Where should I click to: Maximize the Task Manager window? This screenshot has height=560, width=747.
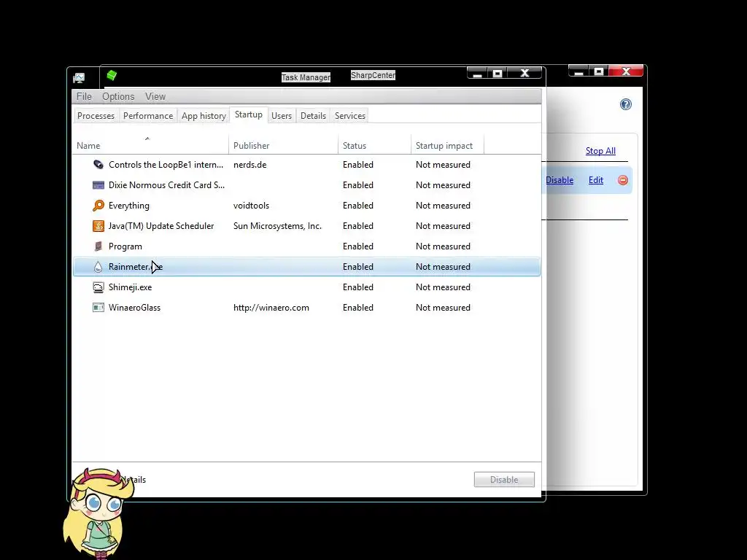click(x=498, y=74)
